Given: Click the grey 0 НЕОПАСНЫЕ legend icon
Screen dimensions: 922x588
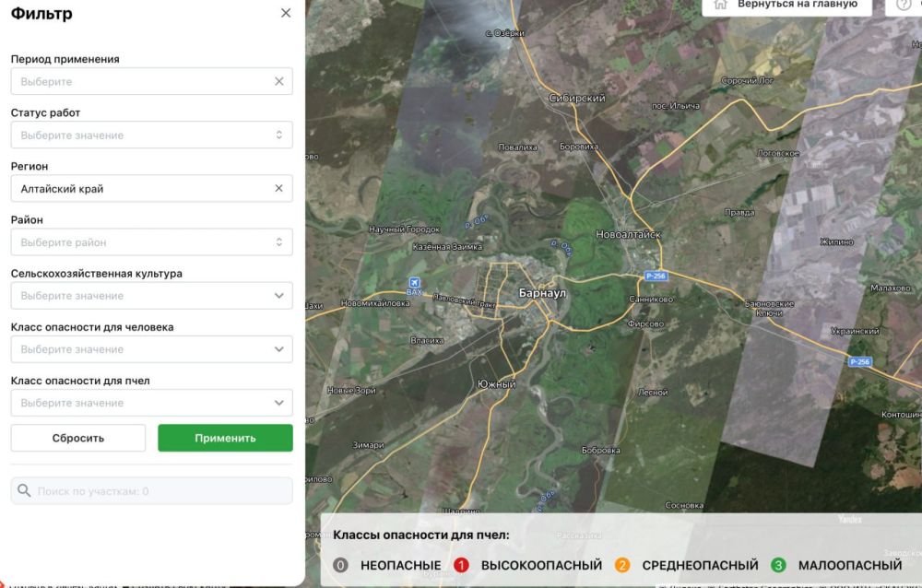Looking at the screenshot, I should coord(340,565).
